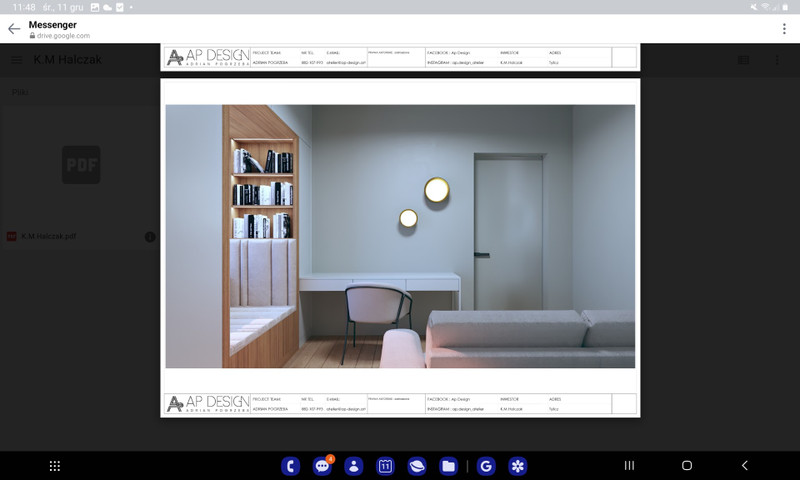
Task: Open the Gallery flower icon app
Action: coord(517,466)
